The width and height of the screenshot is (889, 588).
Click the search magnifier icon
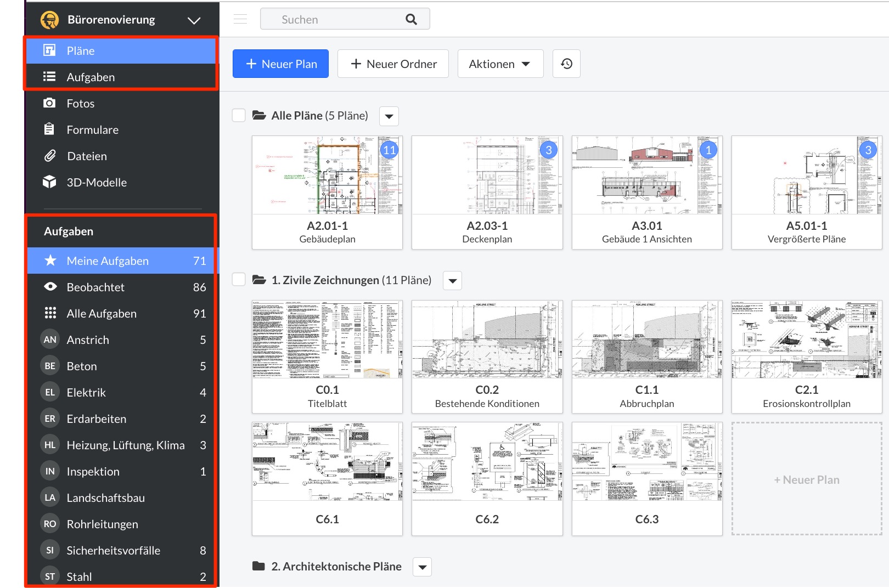[411, 19]
